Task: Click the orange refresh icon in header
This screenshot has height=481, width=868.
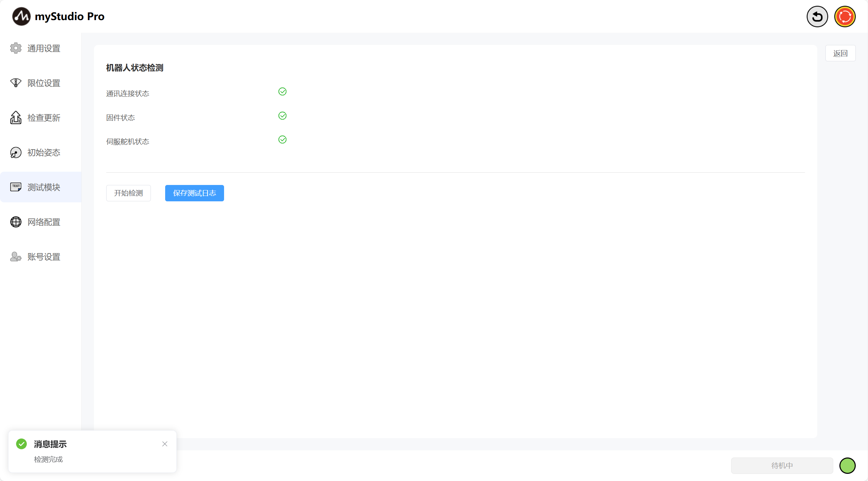Action: pyautogui.click(x=845, y=16)
